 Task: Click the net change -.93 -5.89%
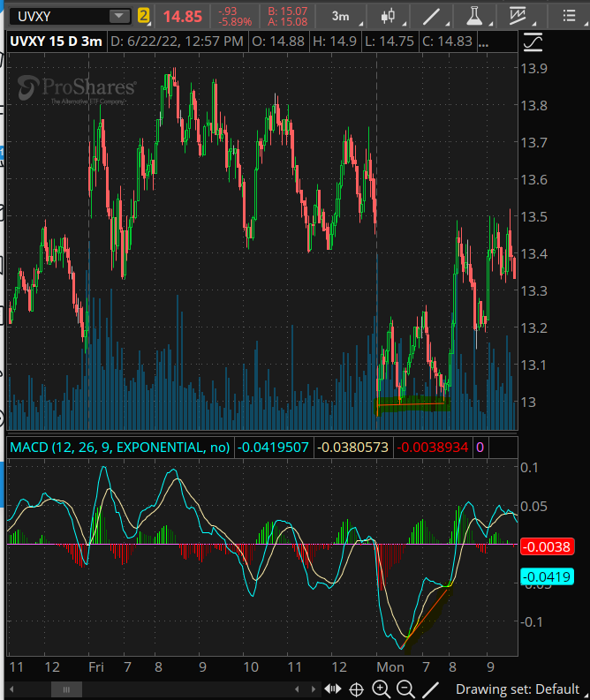tap(235, 17)
